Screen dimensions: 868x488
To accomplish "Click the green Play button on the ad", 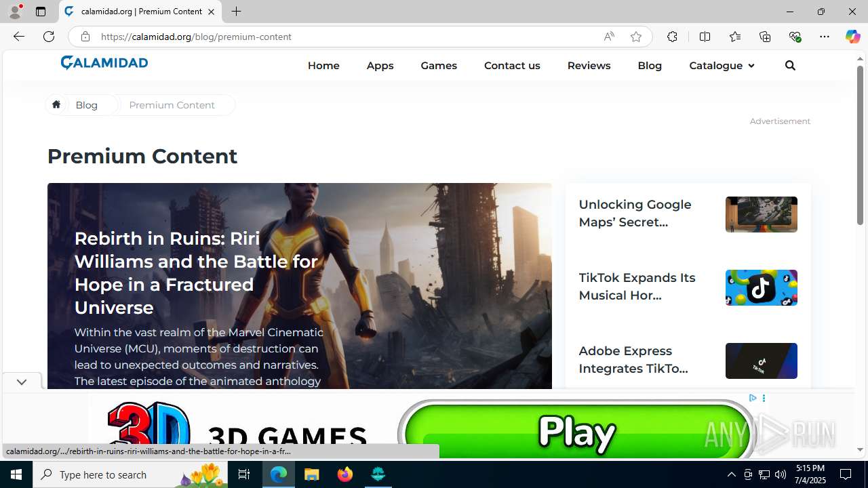I will pyautogui.click(x=576, y=432).
